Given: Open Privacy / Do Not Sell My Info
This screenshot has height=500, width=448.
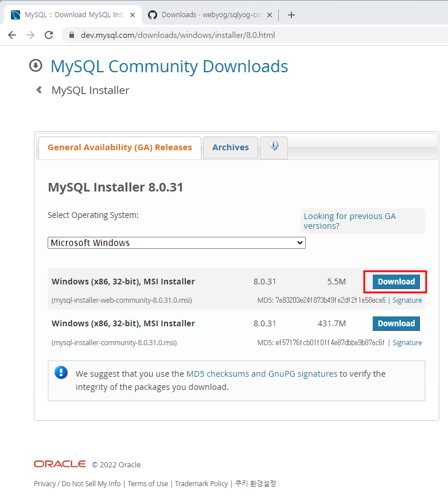Looking at the screenshot, I should coord(77,484).
